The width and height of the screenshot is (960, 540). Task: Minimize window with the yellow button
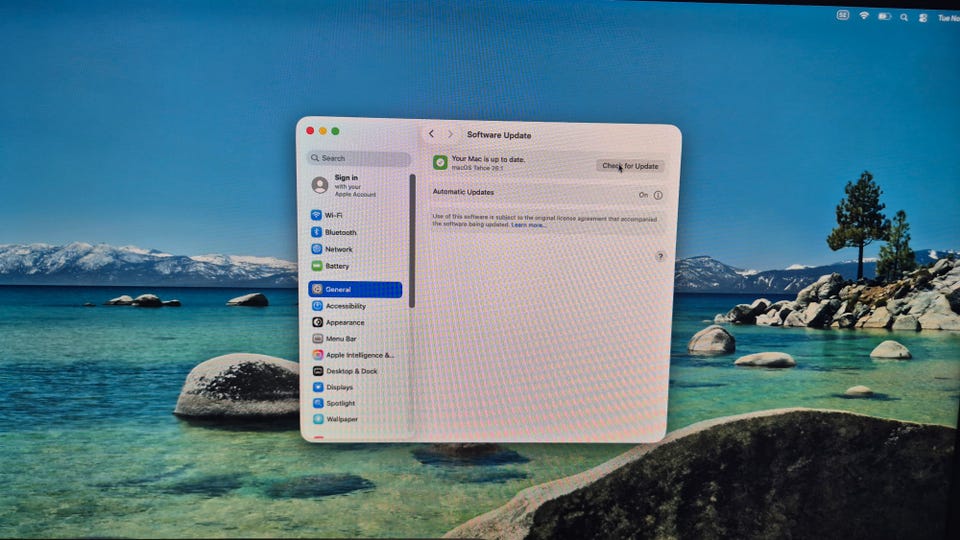(x=323, y=131)
